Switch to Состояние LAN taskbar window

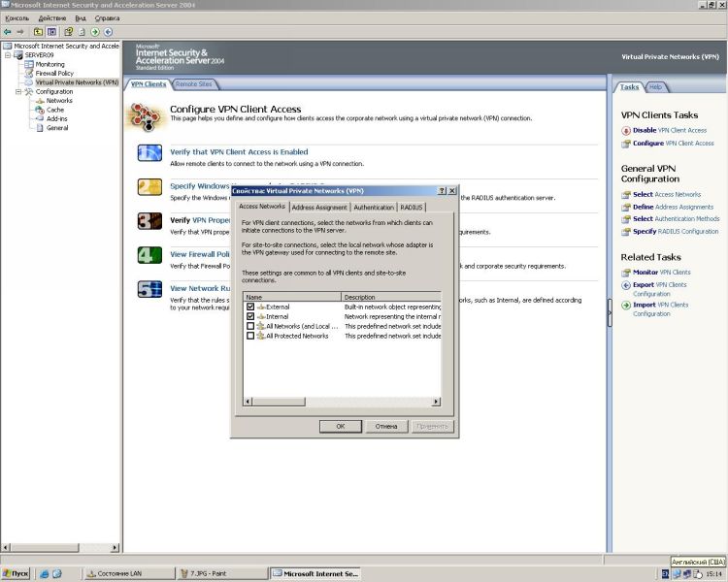pyautogui.click(x=128, y=573)
